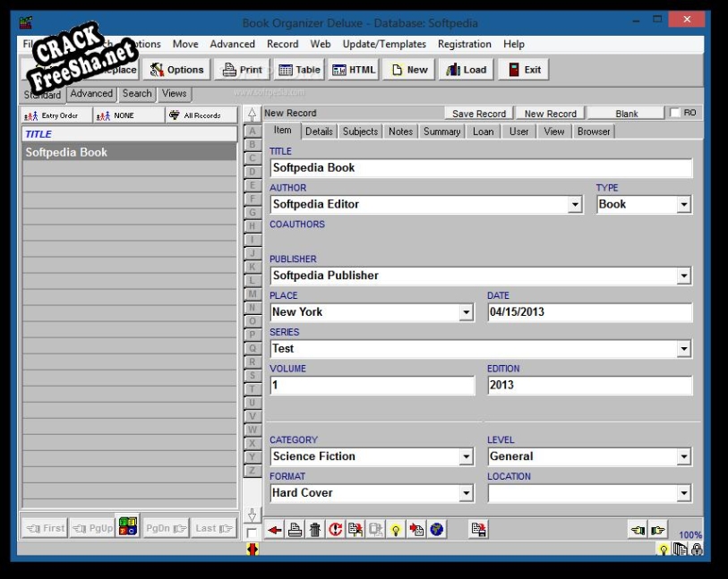The width and height of the screenshot is (728, 579).
Task: Click the trash can delete icon
Action: pyautogui.click(x=315, y=530)
